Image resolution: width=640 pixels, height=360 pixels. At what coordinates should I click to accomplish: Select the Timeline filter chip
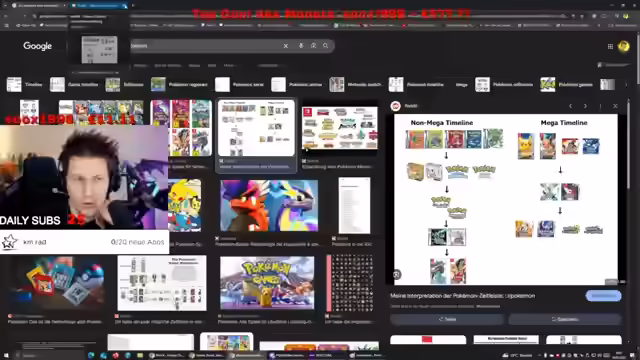click(25, 84)
